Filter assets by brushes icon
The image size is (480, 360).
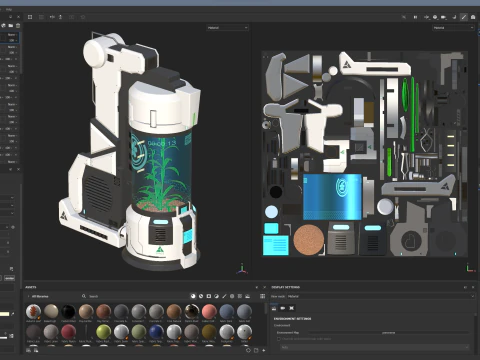[224, 296]
